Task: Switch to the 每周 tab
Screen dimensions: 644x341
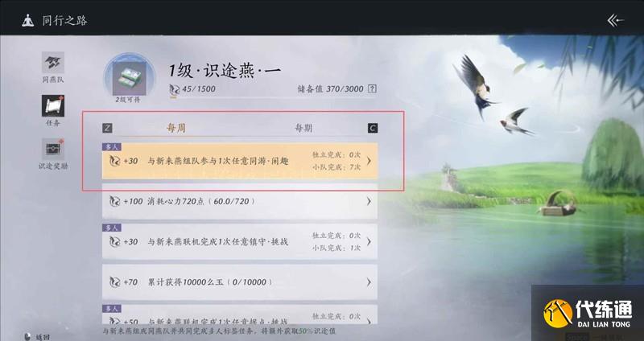Action: pyautogui.click(x=175, y=128)
